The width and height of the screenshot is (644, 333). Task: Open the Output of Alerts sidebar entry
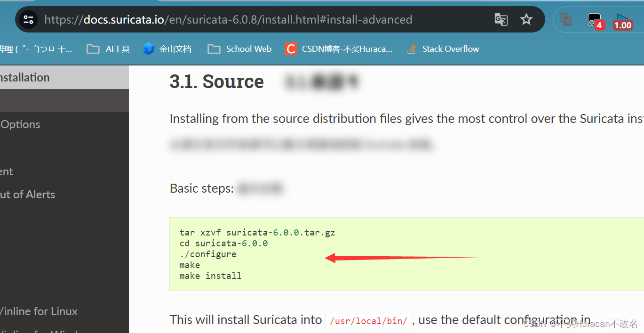[27, 194]
